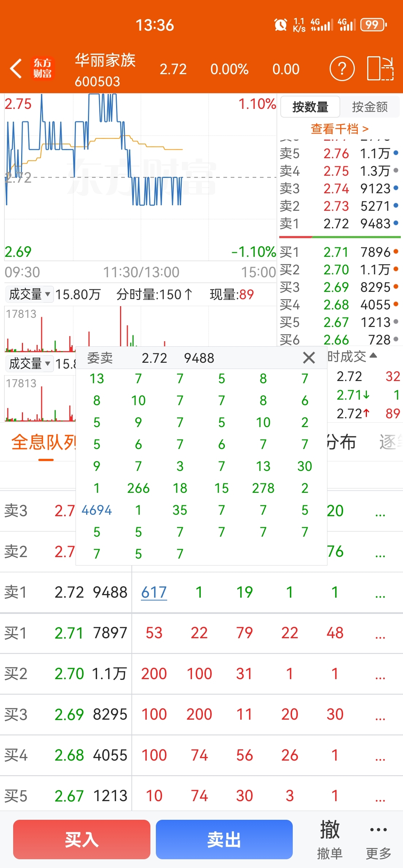
Task: Select the 买1 2.71 order book row
Action: click(339, 252)
